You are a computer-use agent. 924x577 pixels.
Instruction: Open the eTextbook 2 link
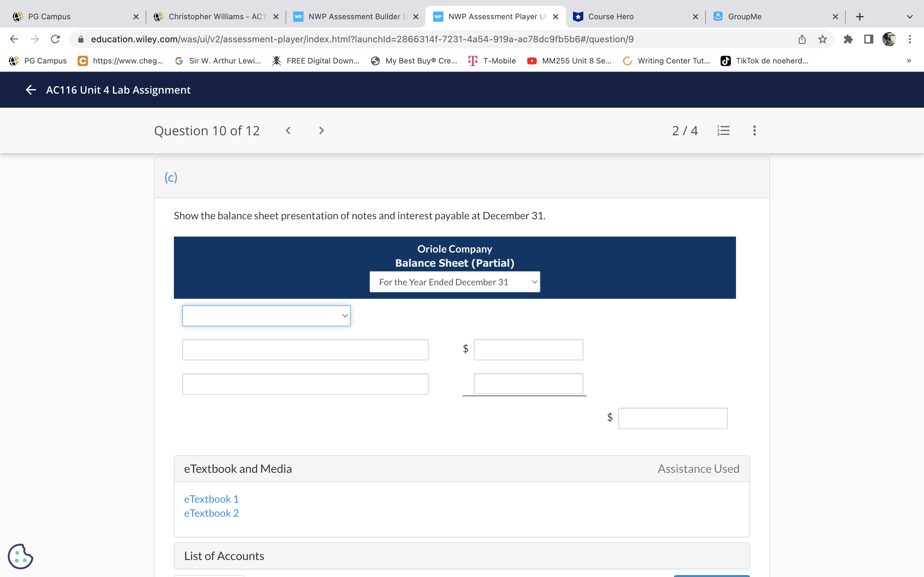coord(211,513)
